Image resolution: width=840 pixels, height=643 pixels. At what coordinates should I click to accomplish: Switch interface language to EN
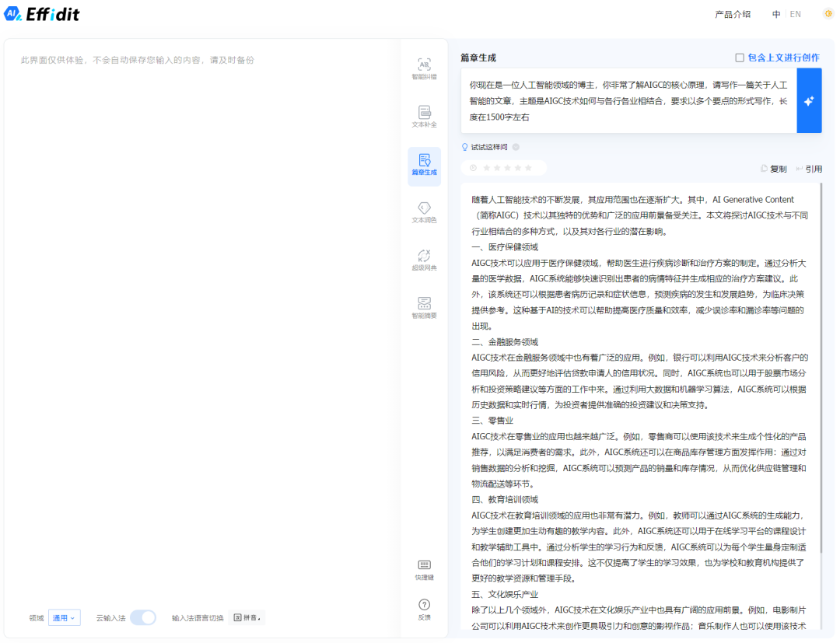pyautogui.click(x=794, y=13)
